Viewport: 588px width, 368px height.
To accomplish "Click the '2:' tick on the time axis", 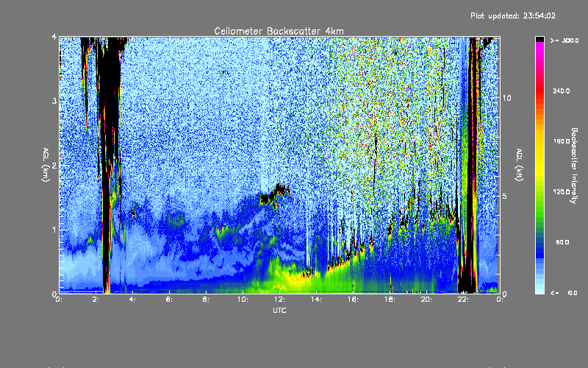I will [x=96, y=300].
